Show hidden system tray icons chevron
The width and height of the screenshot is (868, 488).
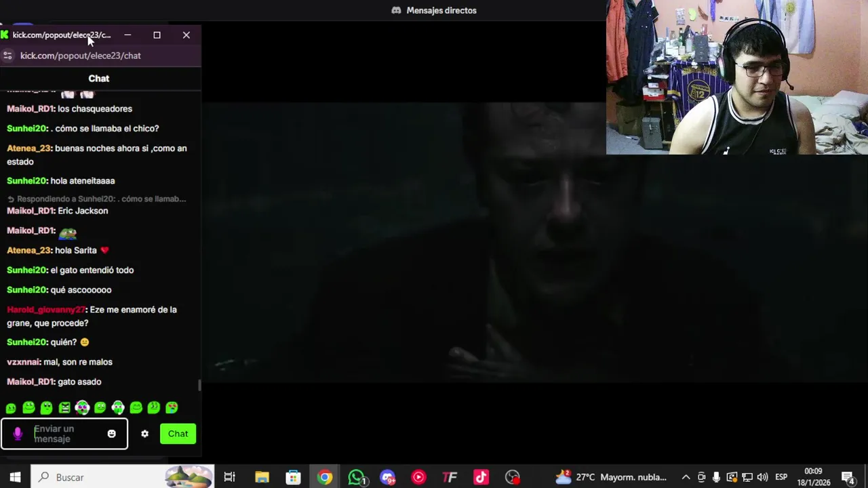coord(686,477)
